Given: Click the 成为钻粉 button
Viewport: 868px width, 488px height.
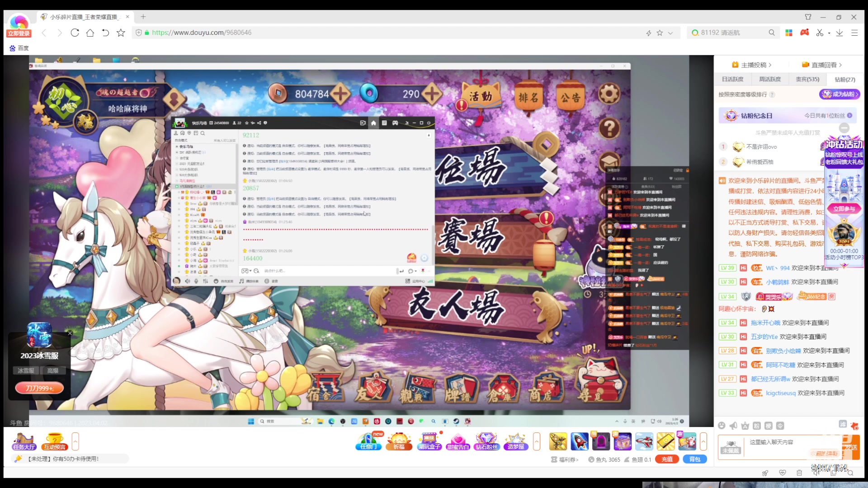Looking at the screenshot, I should [840, 94].
